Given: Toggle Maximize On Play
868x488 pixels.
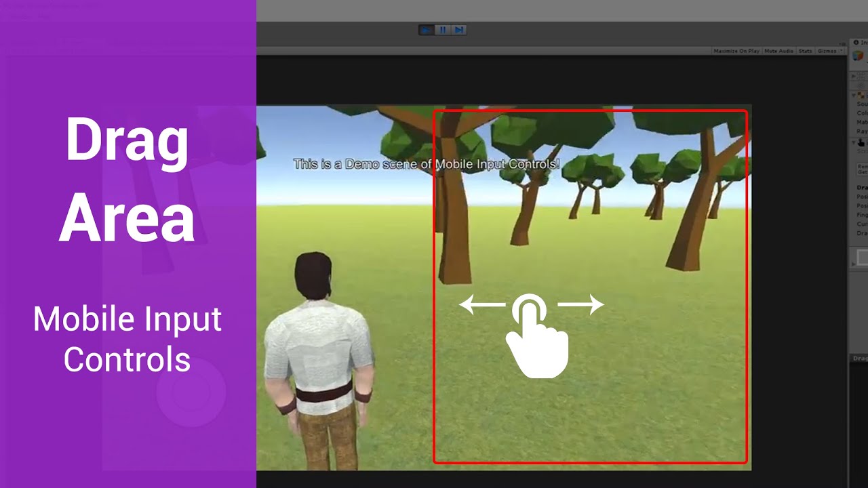Looking at the screenshot, I should [736, 51].
